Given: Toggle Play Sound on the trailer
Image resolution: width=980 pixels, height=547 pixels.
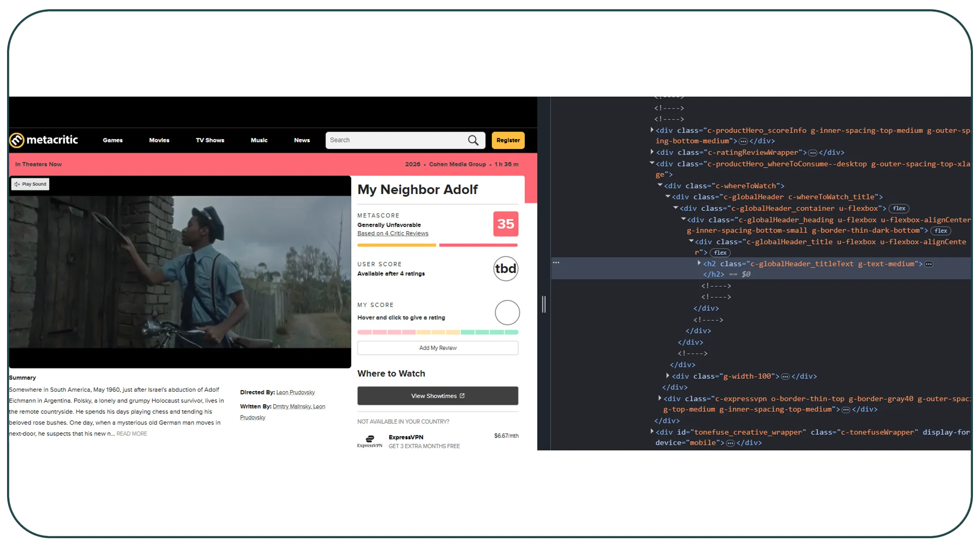Looking at the screenshot, I should [30, 184].
